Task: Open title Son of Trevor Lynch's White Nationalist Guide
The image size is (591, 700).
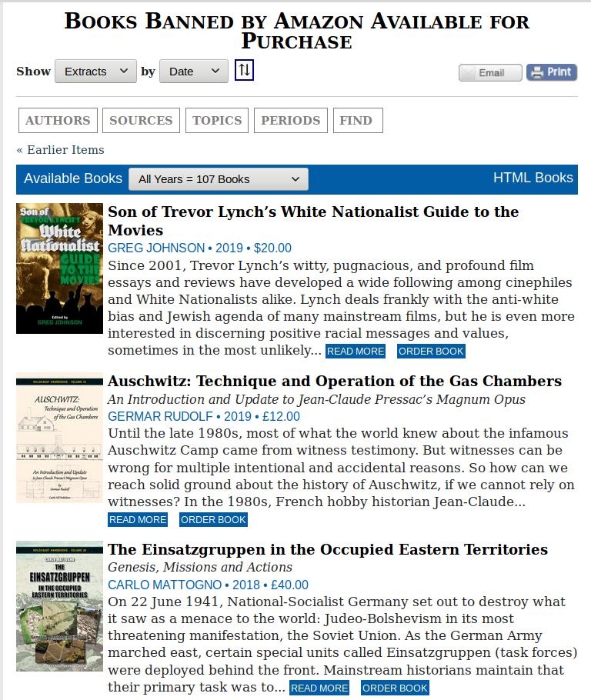Action: coord(313,221)
